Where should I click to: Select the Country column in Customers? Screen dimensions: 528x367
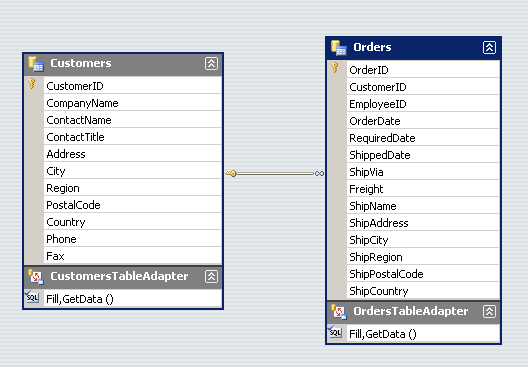[x=133, y=222]
